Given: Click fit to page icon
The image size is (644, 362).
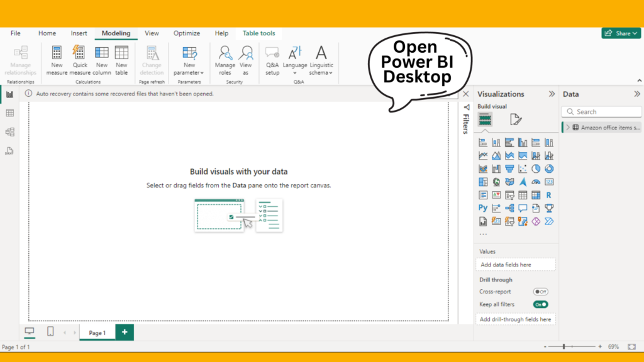Looking at the screenshot, I should [x=631, y=347].
